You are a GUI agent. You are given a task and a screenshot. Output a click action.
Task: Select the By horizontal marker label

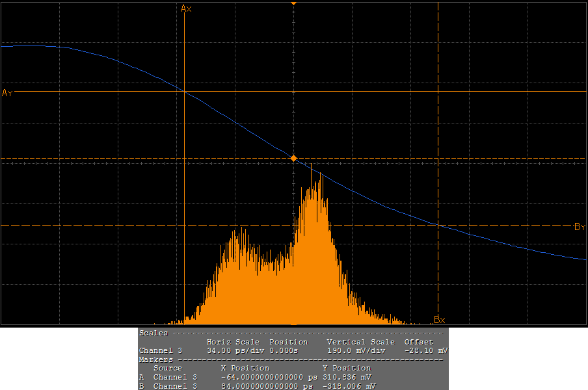pyautogui.click(x=580, y=227)
